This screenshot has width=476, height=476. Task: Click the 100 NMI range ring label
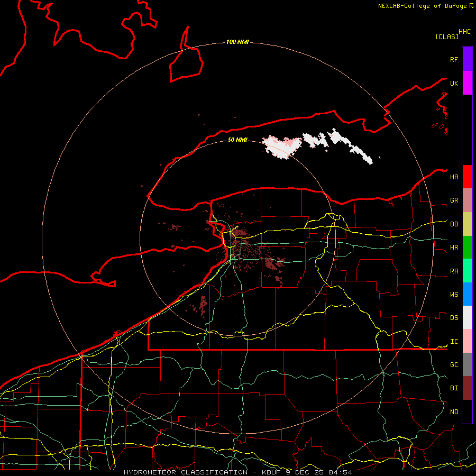coord(237,42)
